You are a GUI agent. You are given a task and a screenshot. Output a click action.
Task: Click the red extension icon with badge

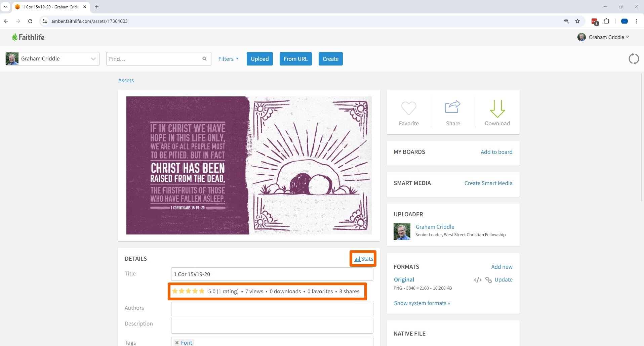tap(595, 22)
